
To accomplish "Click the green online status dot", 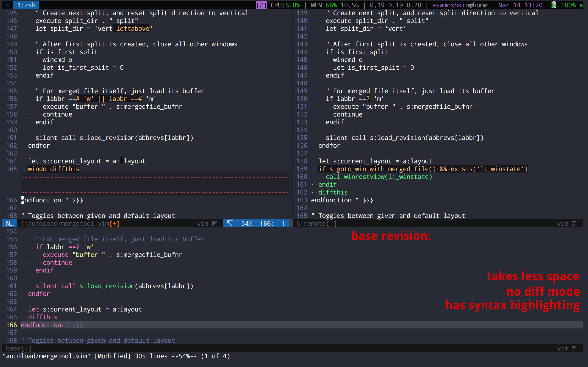I will coord(581,5).
